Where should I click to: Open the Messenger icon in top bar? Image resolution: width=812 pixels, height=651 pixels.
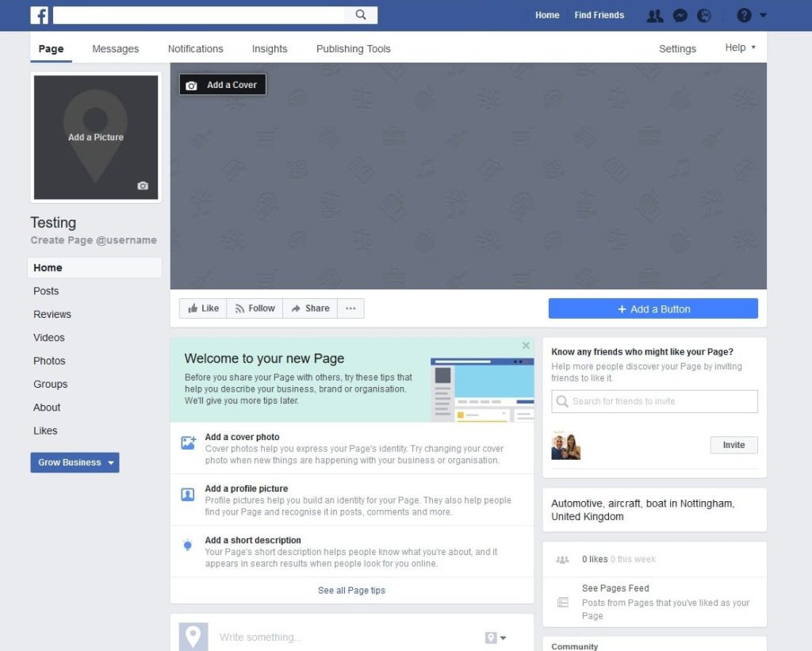point(680,15)
